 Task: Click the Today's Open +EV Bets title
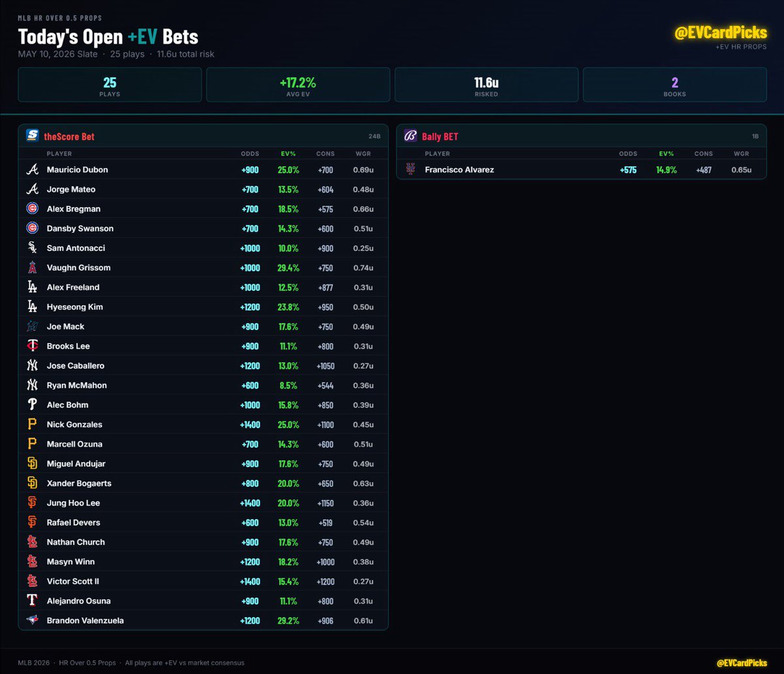108,37
